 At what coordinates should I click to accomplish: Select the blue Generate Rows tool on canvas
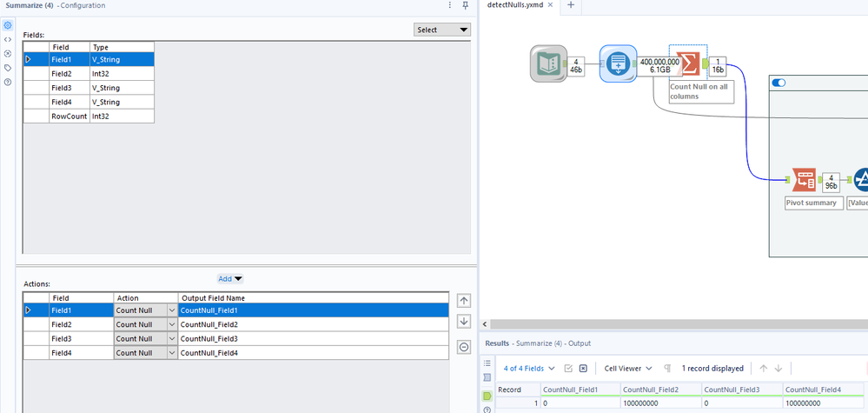(618, 63)
